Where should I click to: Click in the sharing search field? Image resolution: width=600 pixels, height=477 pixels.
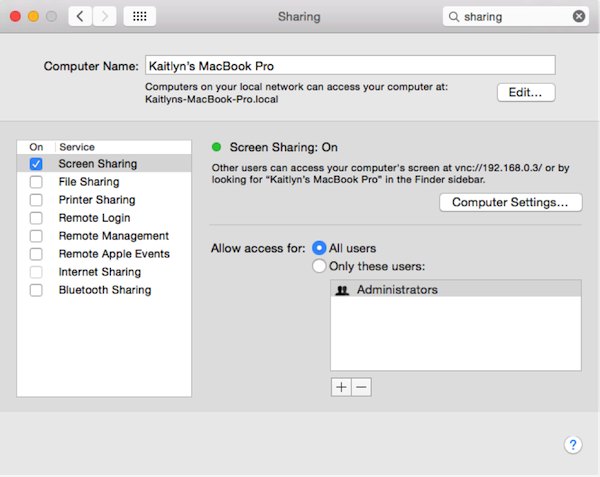516,16
